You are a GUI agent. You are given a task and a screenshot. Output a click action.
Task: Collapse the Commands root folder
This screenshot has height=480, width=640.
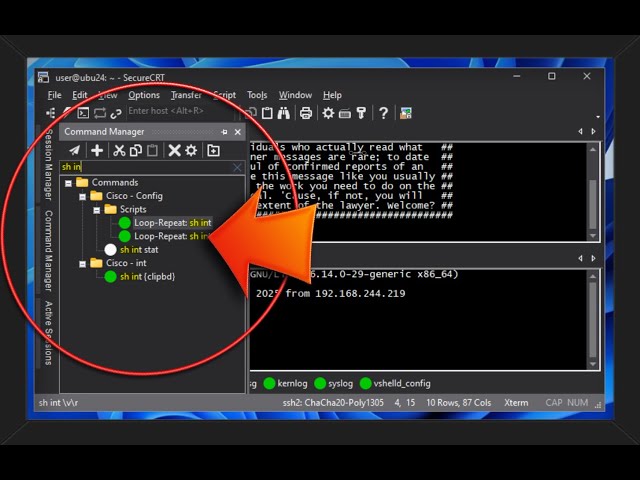point(69,183)
